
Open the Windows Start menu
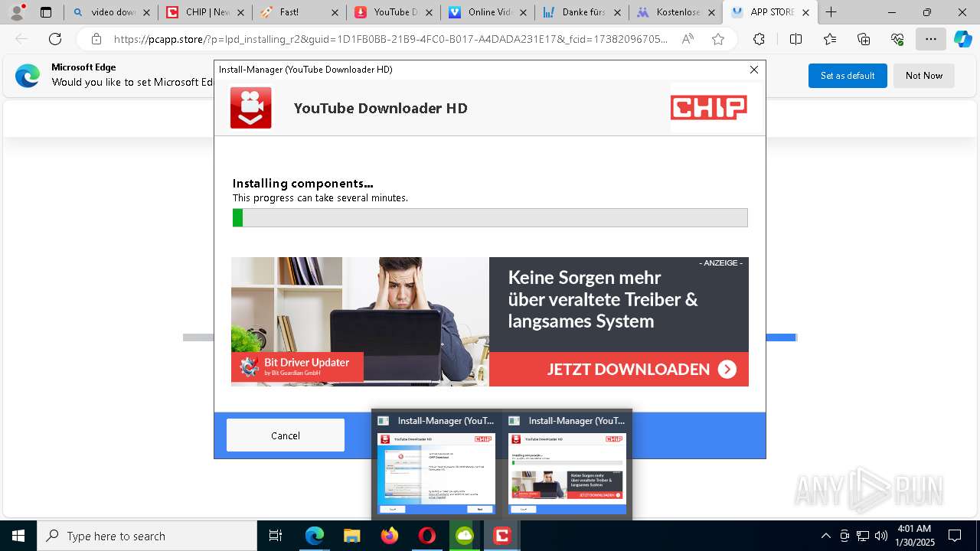click(18, 536)
